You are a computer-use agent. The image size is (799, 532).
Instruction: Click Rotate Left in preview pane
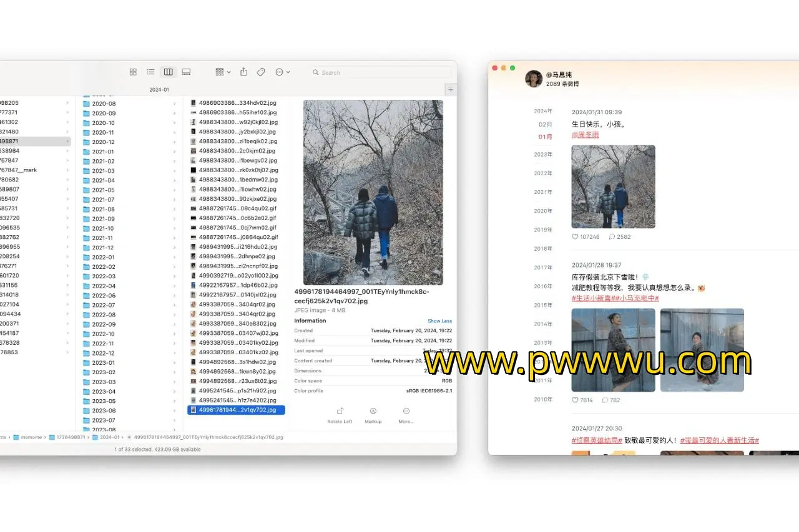(x=340, y=415)
